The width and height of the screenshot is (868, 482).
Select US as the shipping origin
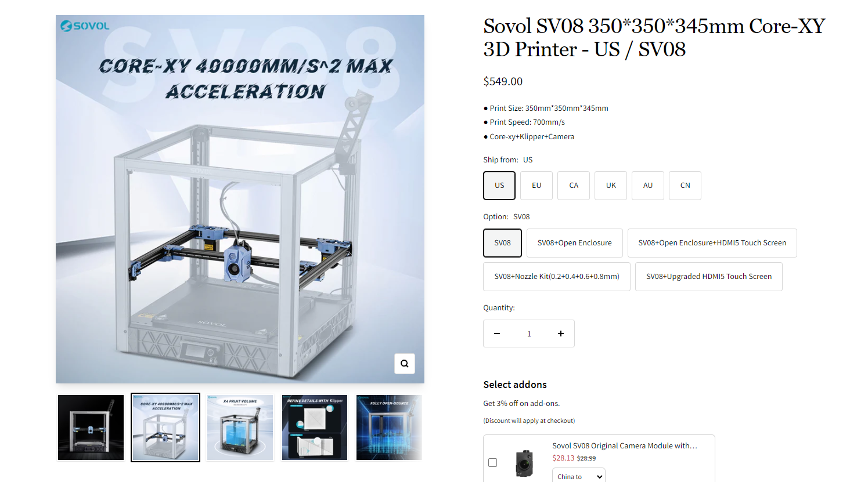499,186
